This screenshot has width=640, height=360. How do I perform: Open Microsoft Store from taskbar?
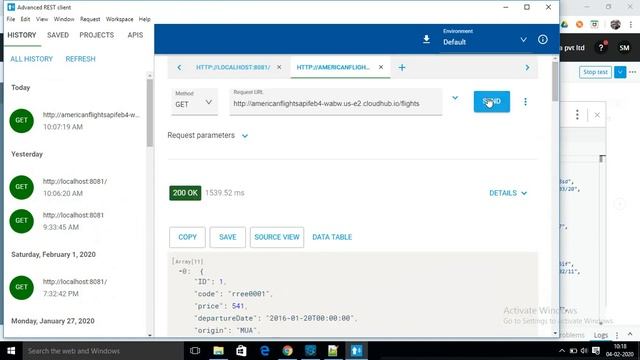coord(241,351)
